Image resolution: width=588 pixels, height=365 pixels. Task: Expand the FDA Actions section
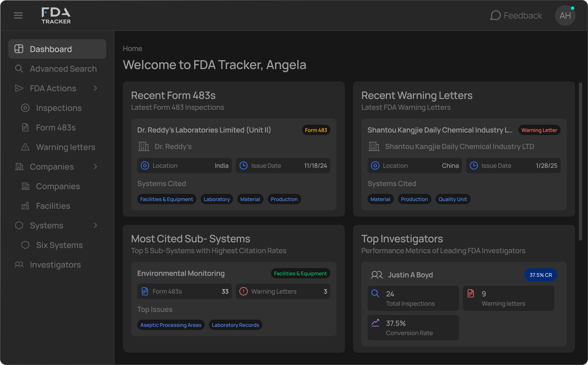[95, 88]
